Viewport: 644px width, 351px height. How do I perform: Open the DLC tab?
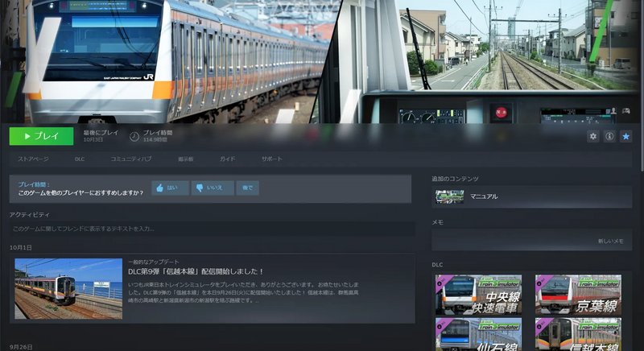coord(80,159)
